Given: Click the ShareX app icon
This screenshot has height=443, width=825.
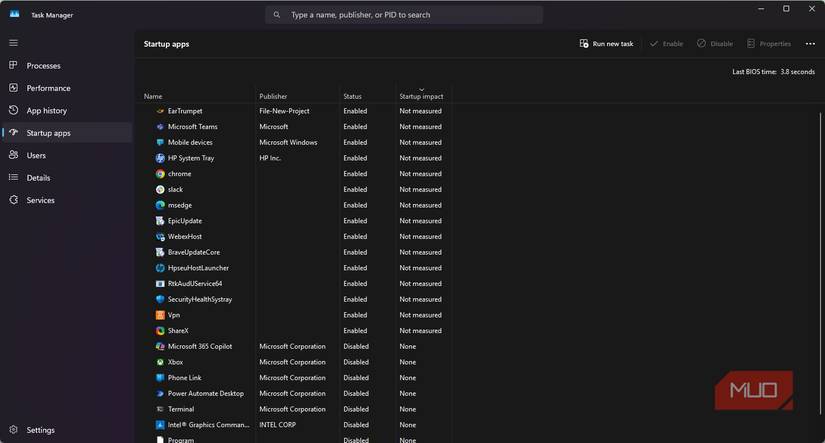Looking at the screenshot, I should click(160, 331).
